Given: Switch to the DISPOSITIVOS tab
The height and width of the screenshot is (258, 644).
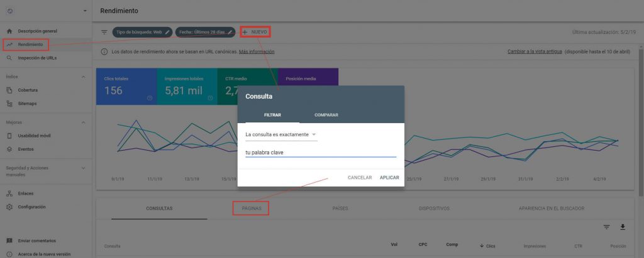Looking at the screenshot, I should pyautogui.click(x=434, y=209).
